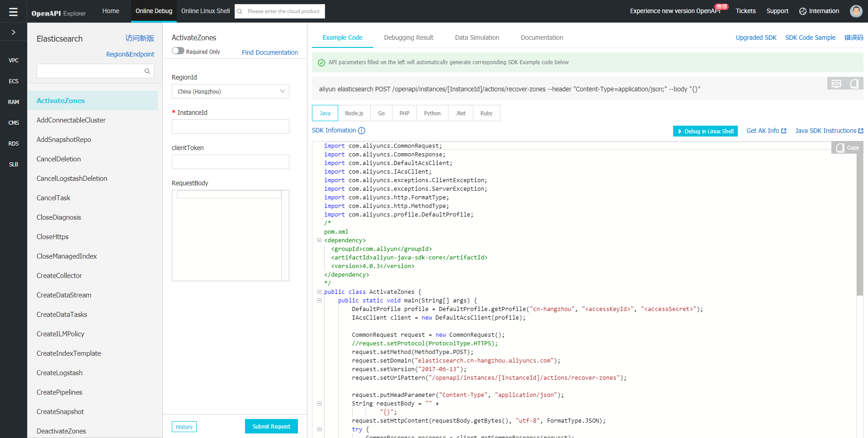Go to the Home menu item
This screenshot has height=438, width=868.
pos(111,11)
